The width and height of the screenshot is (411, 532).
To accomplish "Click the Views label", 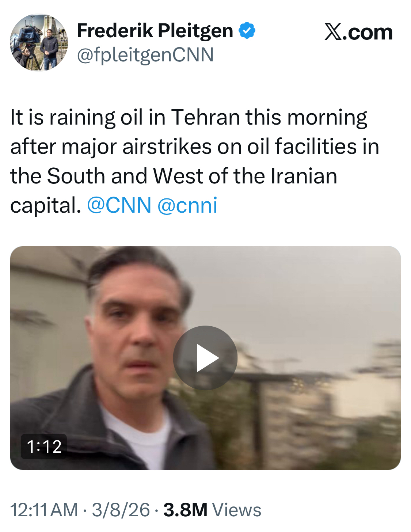I will pos(237,510).
